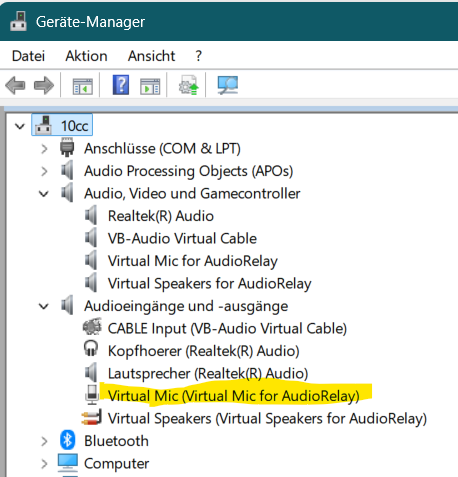Select Virtual Mic for AudioRelay controller entry
Viewport: 458px width, 477px height.
pyautogui.click(x=193, y=261)
